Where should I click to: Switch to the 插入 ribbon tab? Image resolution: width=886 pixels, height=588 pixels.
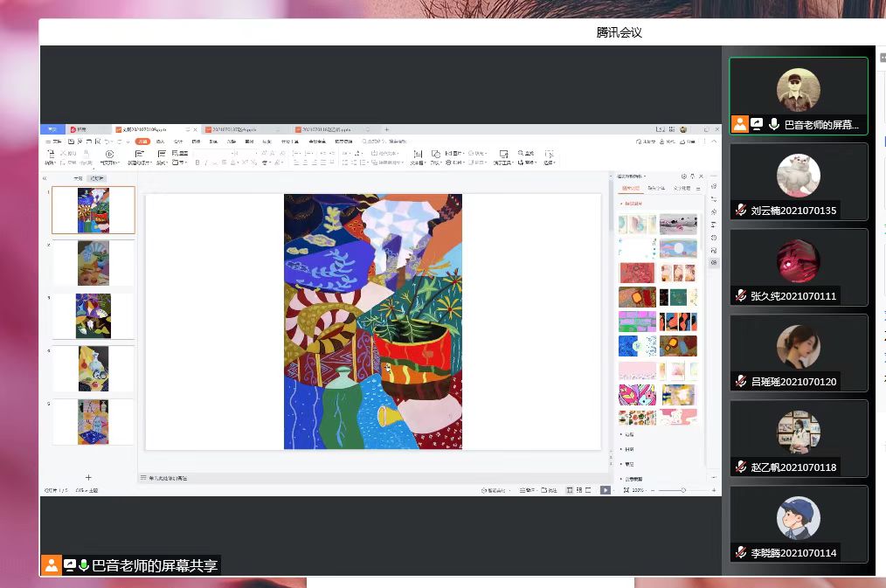(159, 141)
